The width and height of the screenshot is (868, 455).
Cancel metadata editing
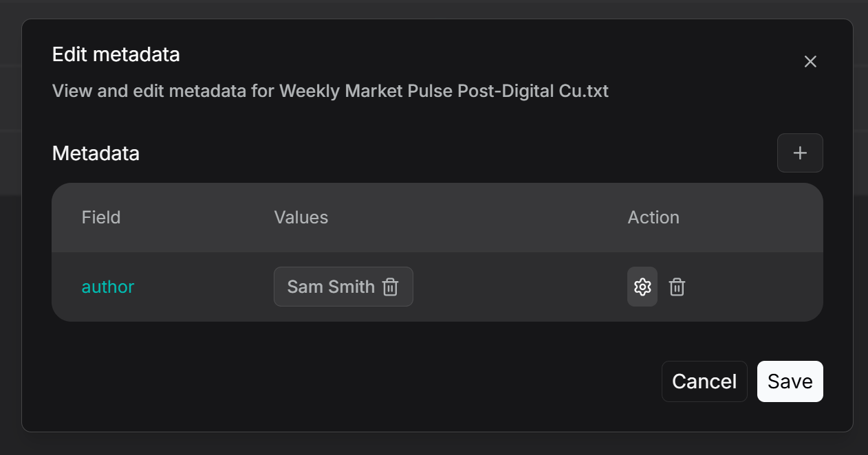point(704,381)
